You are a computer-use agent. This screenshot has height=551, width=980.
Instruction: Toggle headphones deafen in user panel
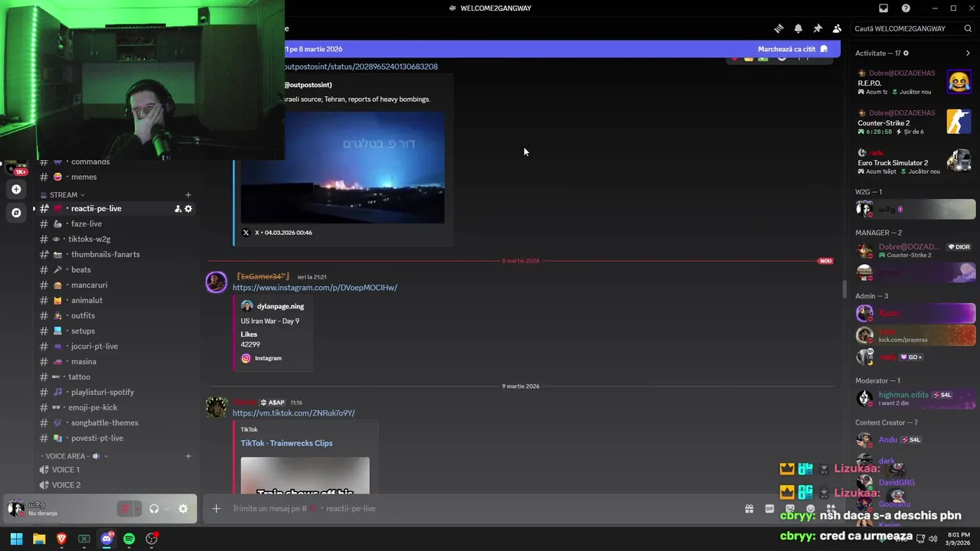(x=154, y=509)
